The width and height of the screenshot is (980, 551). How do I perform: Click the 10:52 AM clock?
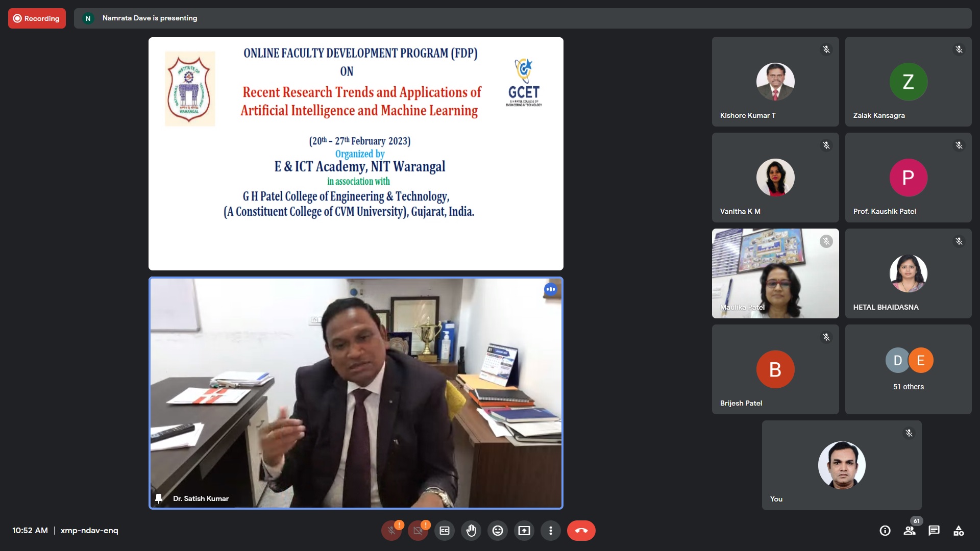[x=30, y=531]
